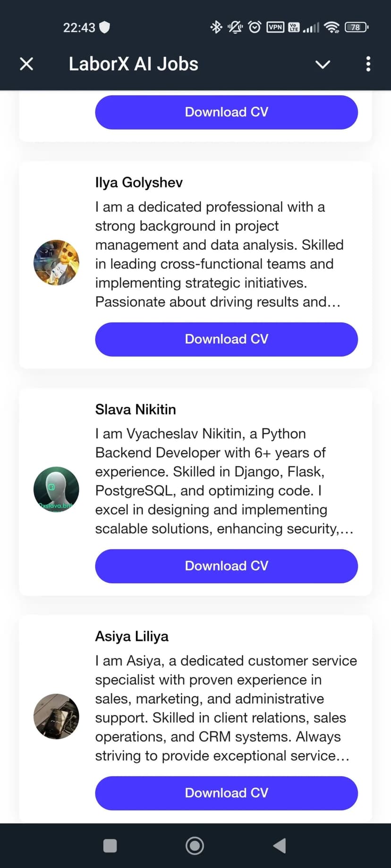Tap the battery level indicator
Screen dimensions: 391x868
coord(357,27)
